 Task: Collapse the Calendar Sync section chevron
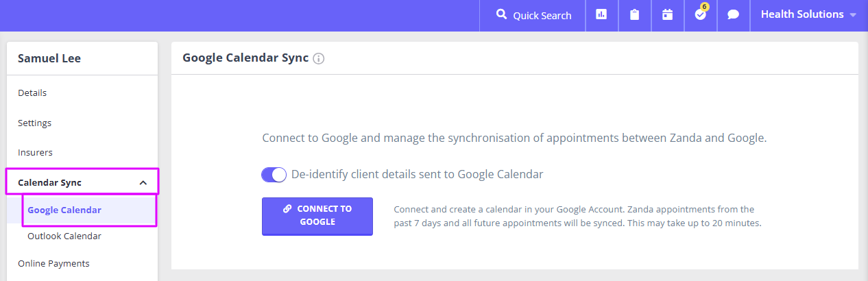coord(143,183)
